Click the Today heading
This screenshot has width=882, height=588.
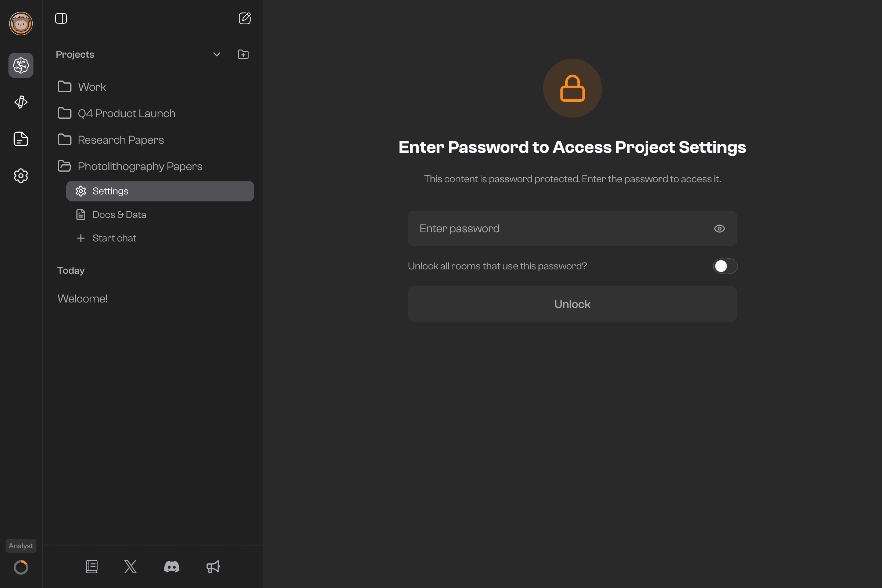coord(71,270)
